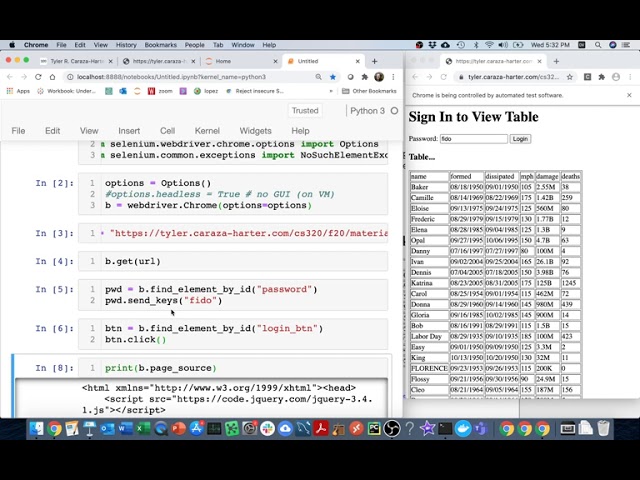Bookmark this page with the blue star

[333, 77]
